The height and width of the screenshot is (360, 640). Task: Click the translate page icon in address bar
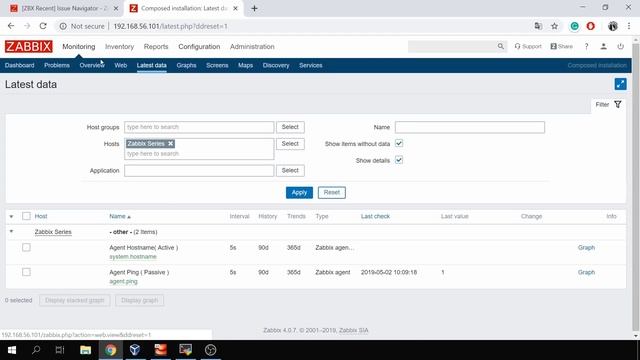tap(538, 26)
